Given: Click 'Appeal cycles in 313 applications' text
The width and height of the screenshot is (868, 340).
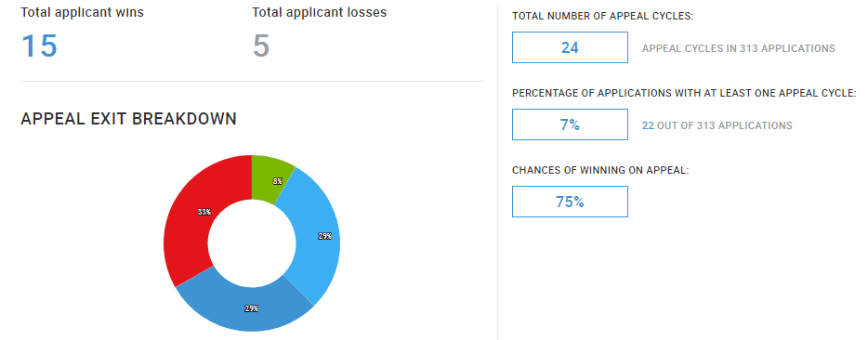Looking at the screenshot, I should (x=739, y=48).
